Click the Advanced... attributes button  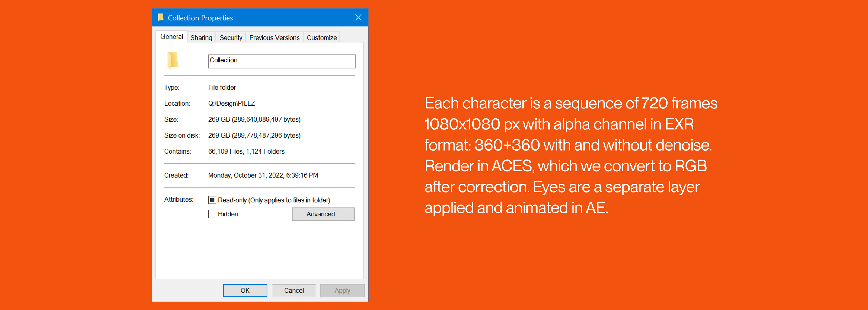coord(323,214)
